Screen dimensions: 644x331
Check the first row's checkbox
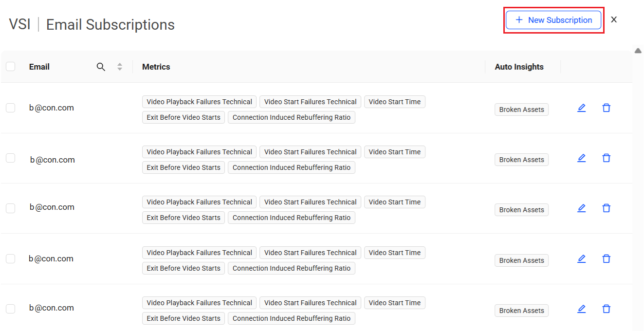coord(11,108)
